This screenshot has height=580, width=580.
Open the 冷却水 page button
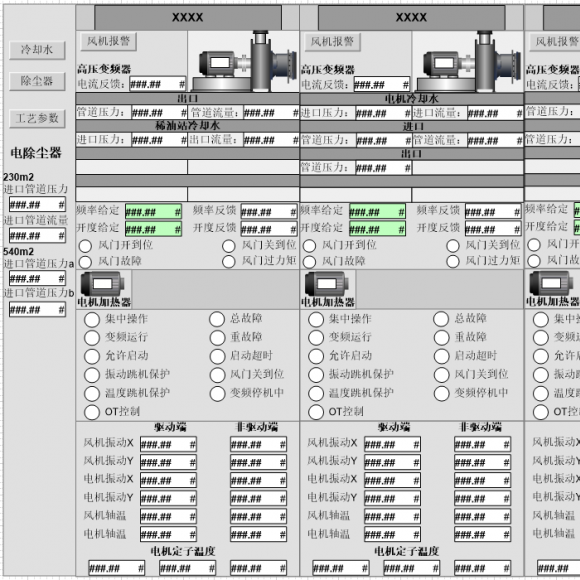point(37,50)
